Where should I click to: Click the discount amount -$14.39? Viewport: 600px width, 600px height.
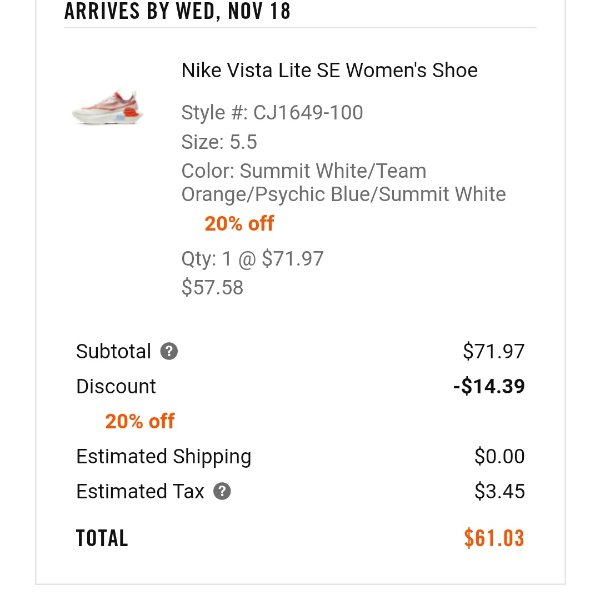[489, 386]
